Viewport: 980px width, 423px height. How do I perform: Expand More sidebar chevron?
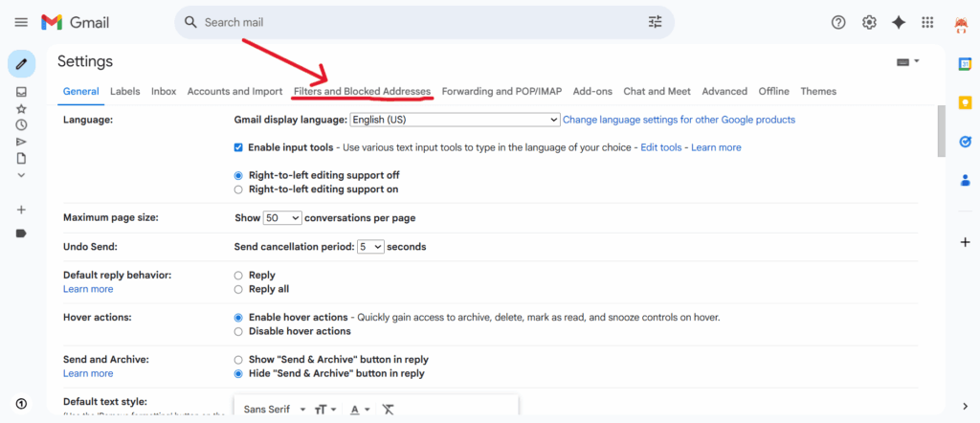[21, 175]
